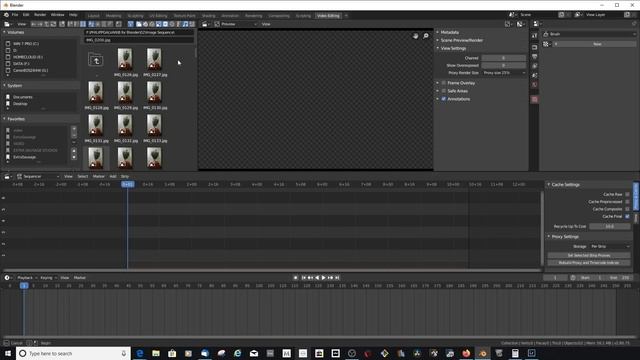Click the Recycle Up To Cost field
The height and width of the screenshot is (360, 640).
point(610,226)
